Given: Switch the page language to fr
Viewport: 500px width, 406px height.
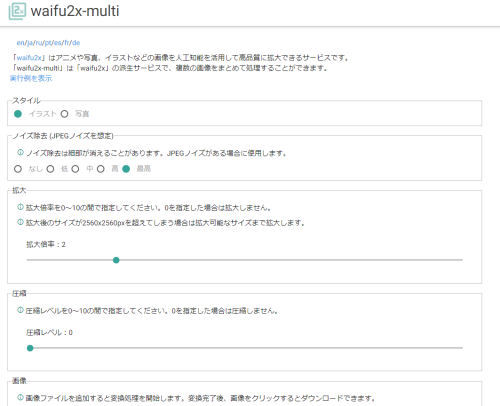Looking at the screenshot, I should [x=67, y=43].
